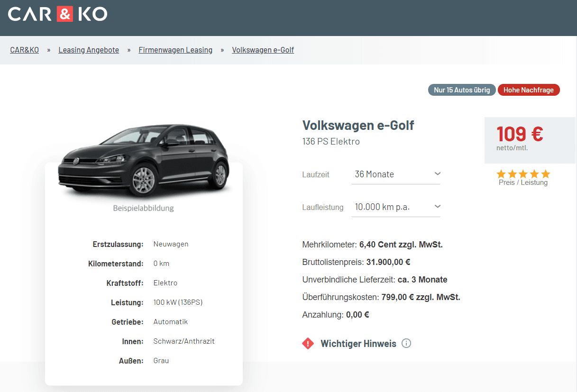The image size is (577, 392).
Task: Click the 136 PS Elektro subtitle
Action: click(x=331, y=141)
